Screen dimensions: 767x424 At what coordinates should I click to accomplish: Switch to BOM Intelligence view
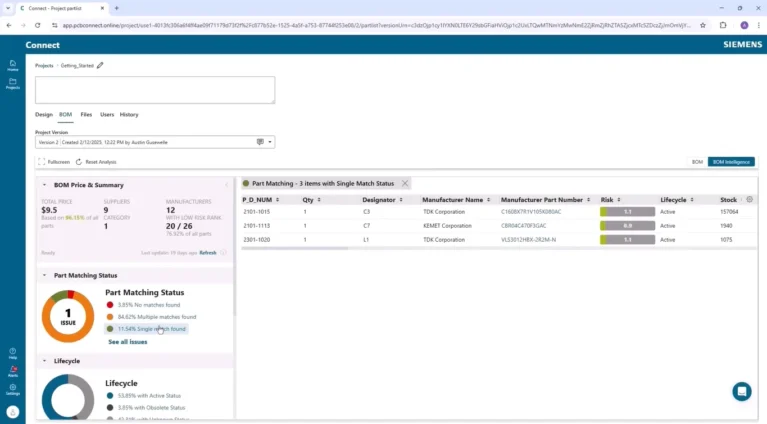[731, 162]
